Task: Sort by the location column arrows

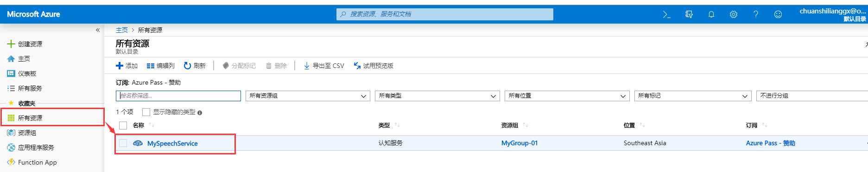Action: click(642, 125)
